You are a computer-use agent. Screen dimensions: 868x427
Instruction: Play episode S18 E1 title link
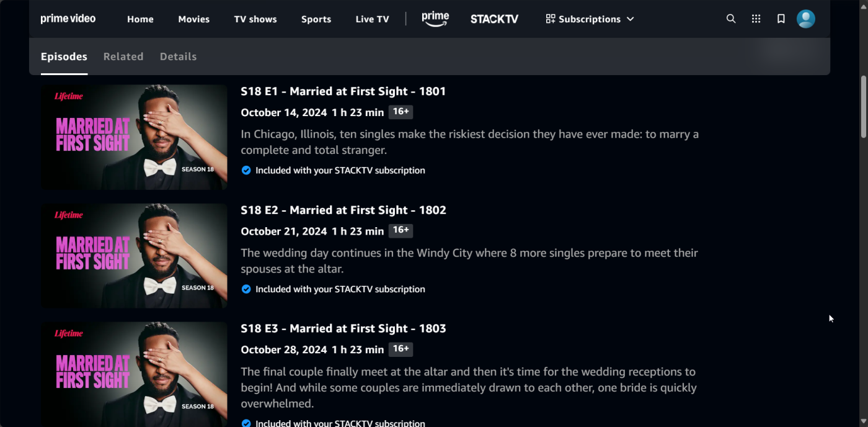click(x=343, y=91)
